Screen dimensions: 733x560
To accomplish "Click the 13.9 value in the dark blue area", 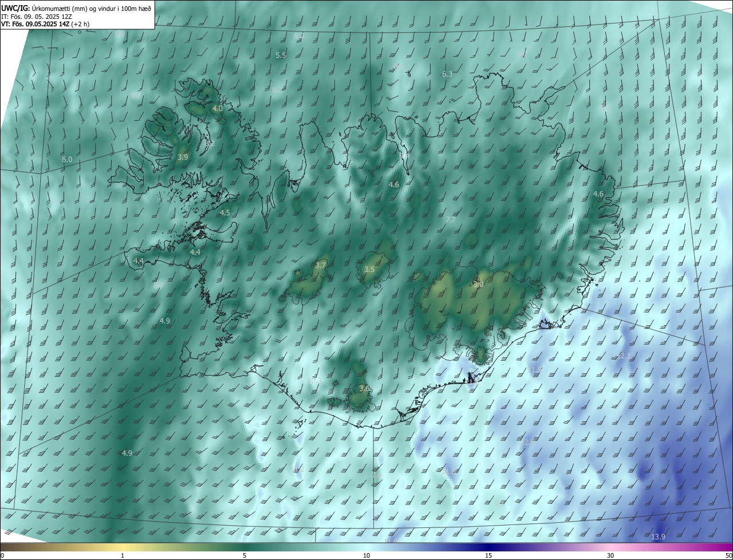I will [659, 537].
